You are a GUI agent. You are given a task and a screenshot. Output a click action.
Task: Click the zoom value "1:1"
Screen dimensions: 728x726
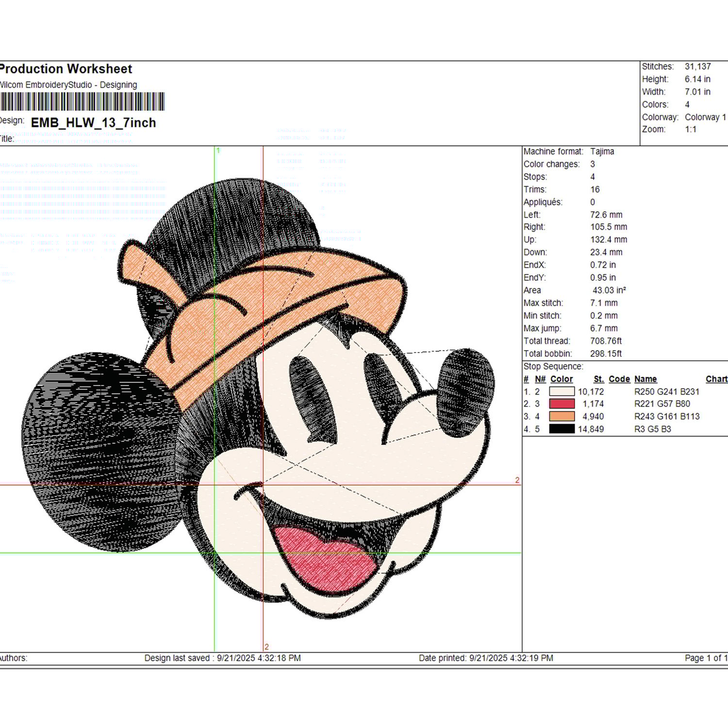click(x=691, y=129)
